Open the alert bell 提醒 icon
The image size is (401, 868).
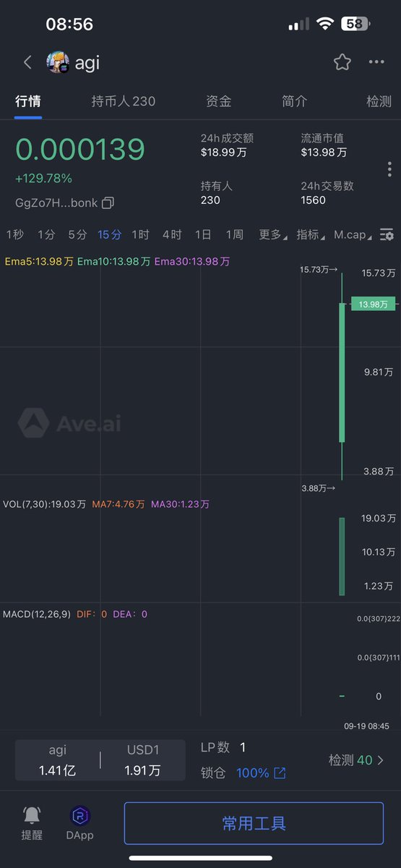32,816
